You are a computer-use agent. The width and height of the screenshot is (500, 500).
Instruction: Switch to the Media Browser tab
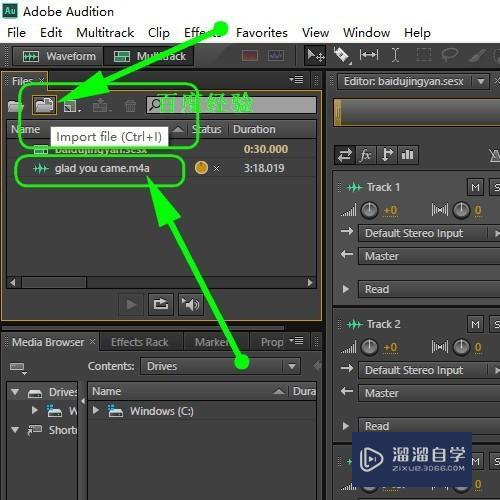[x=50, y=342]
